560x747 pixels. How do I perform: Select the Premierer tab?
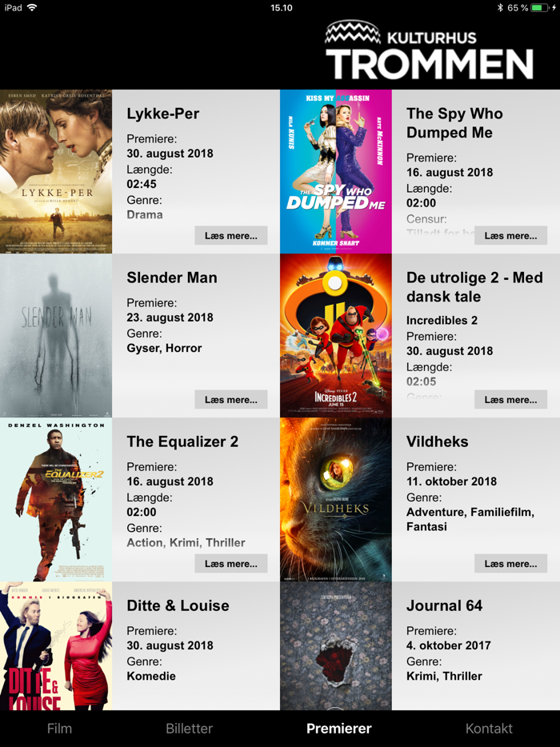point(339,729)
